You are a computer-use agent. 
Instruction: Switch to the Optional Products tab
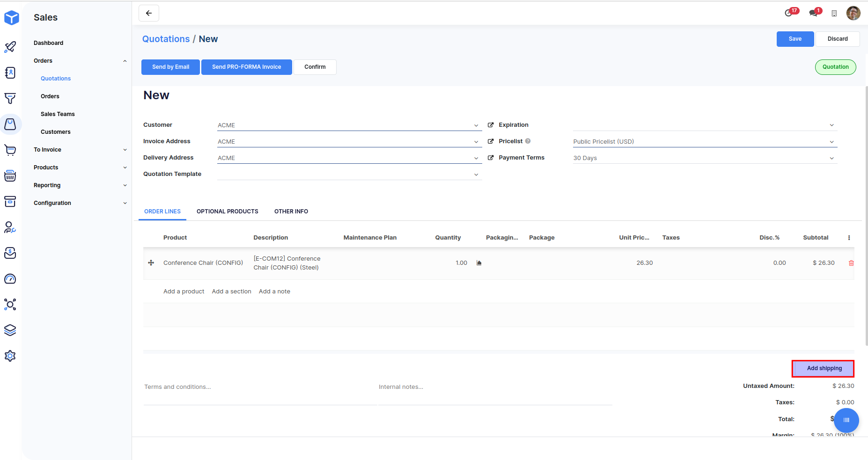(x=227, y=212)
